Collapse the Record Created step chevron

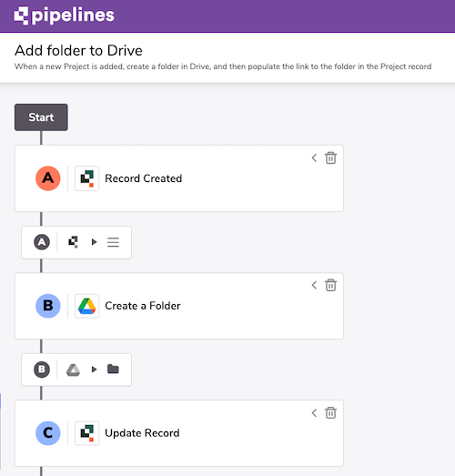[314, 157]
